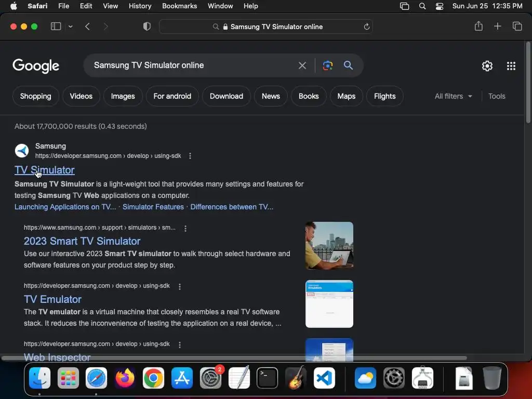
Task: Submit search with magnifier icon
Action: point(348,65)
